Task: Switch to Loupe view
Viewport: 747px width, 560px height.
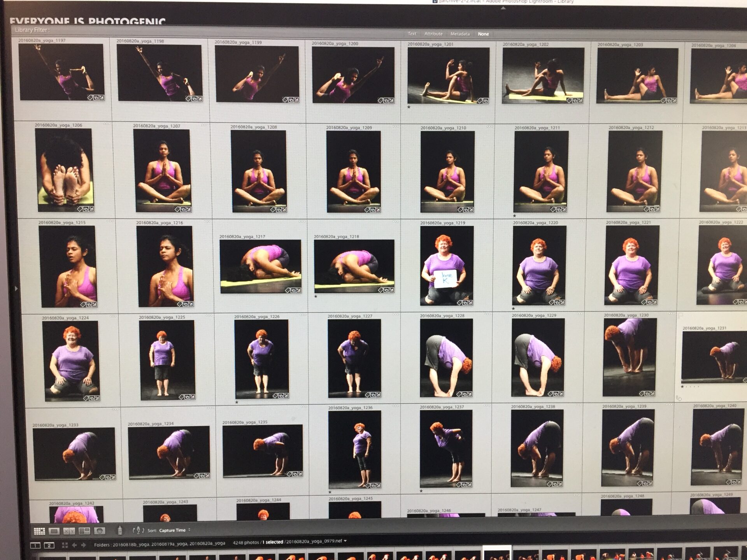Action: tap(54, 531)
